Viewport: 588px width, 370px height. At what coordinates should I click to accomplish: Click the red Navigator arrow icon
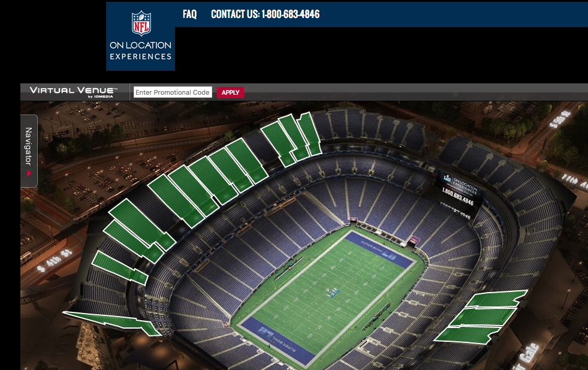pos(29,174)
